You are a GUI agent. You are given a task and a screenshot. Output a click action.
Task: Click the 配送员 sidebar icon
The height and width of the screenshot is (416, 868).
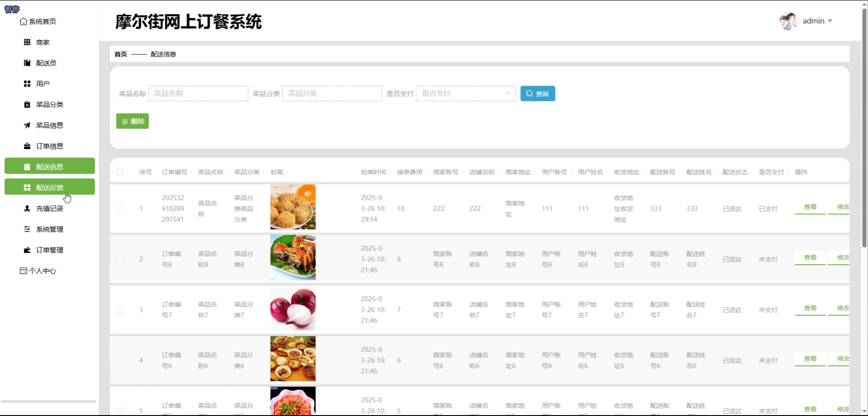tap(27, 63)
